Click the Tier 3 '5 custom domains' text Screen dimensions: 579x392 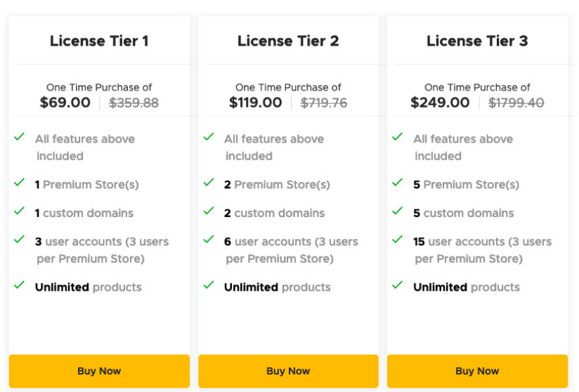(x=464, y=213)
